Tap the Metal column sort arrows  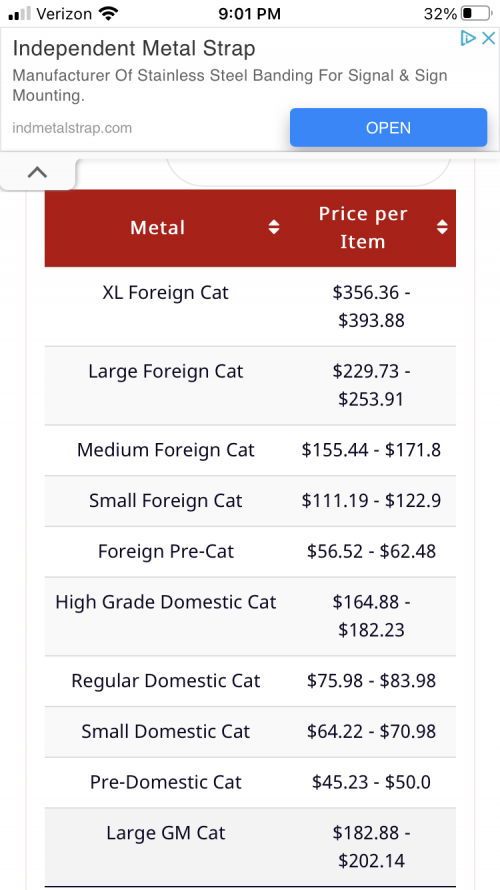(x=274, y=228)
